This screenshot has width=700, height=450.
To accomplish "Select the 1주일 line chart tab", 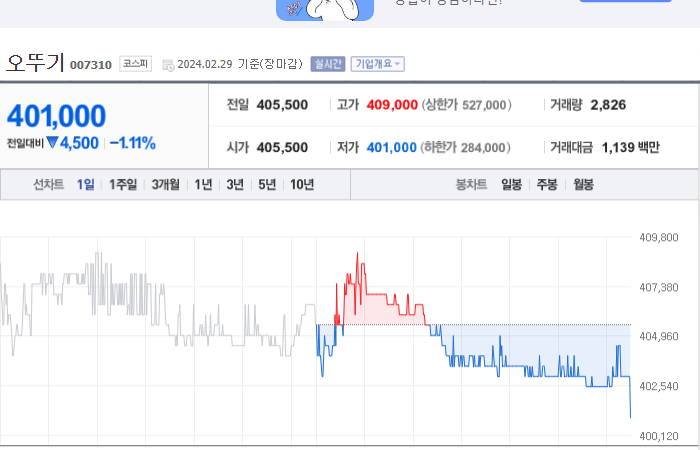I will (123, 184).
